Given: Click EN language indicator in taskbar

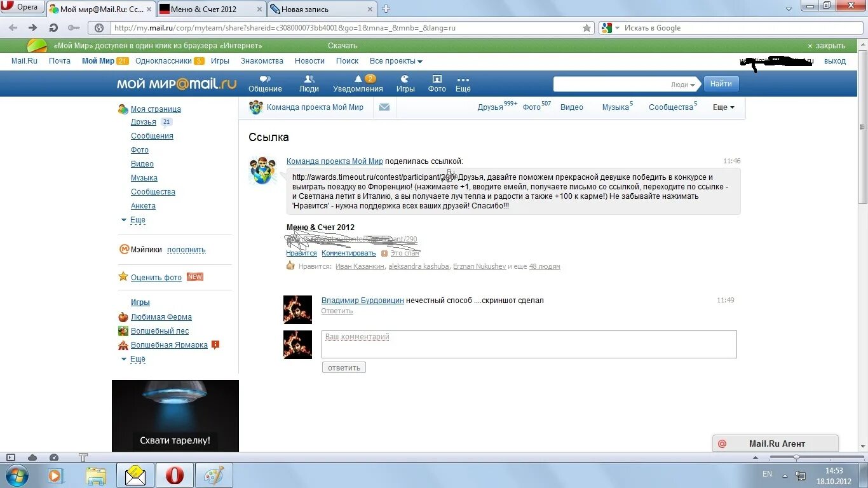Looking at the screenshot, I should pos(767,474).
